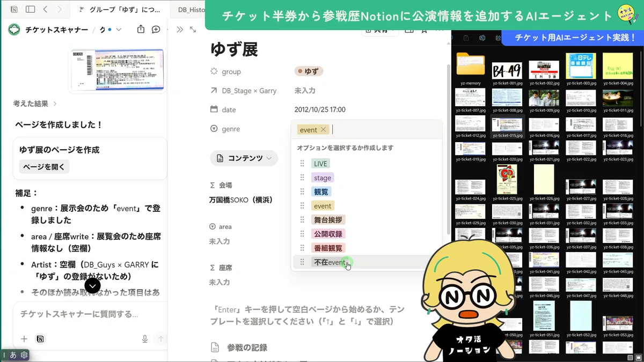Viewport: 644px width, 362px height.
Task: Click drag handle beside stage option
Action: tap(302, 178)
